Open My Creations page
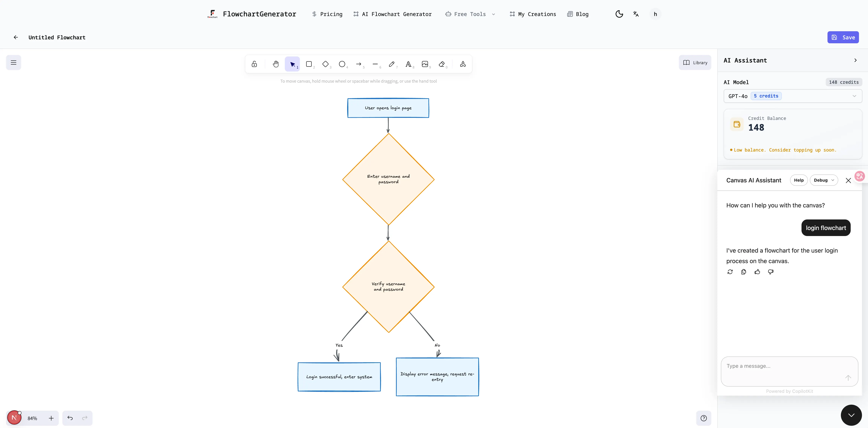The image size is (868, 428). 533,14
